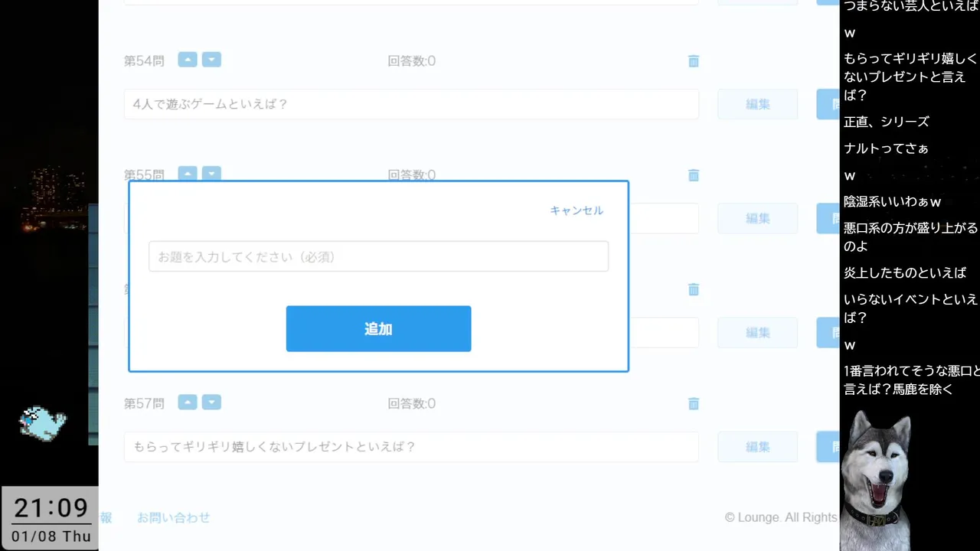Click the chat comment ナルトってさぁ
Image resolution: width=980 pixels, height=551 pixels.
point(886,148)
